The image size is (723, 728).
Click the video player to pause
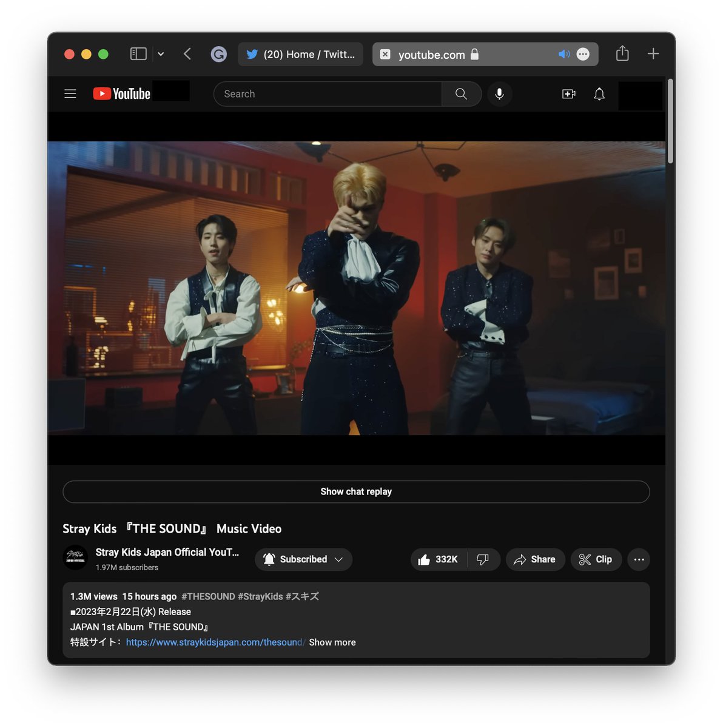(356, 288)
